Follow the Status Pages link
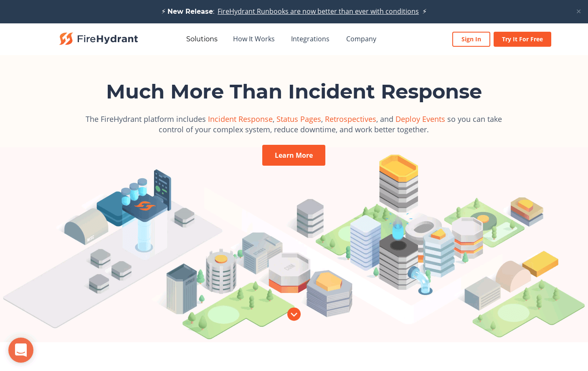 pos(299,119)
